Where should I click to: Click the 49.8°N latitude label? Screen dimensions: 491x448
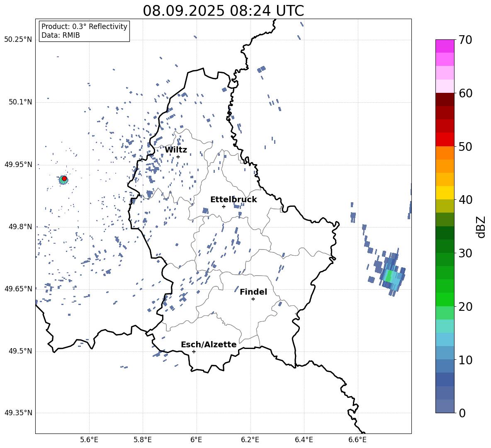pos(20,227)
